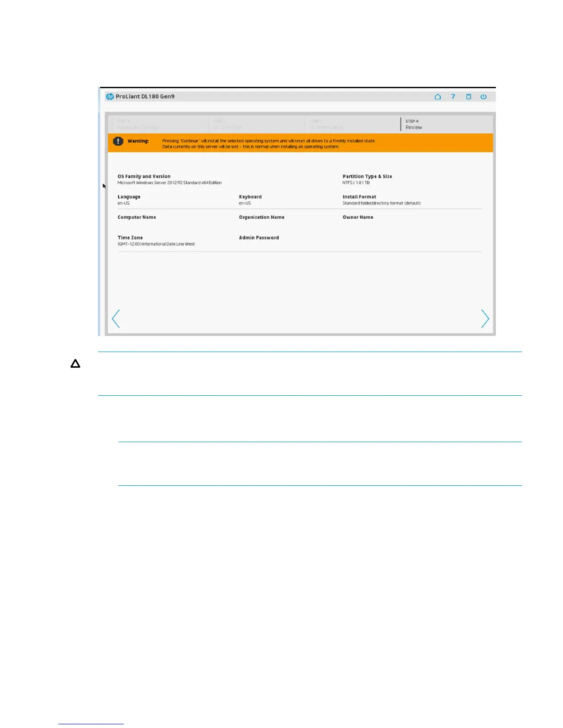
Task: Click the Power icon in header
Action: [x=483, y=97]
